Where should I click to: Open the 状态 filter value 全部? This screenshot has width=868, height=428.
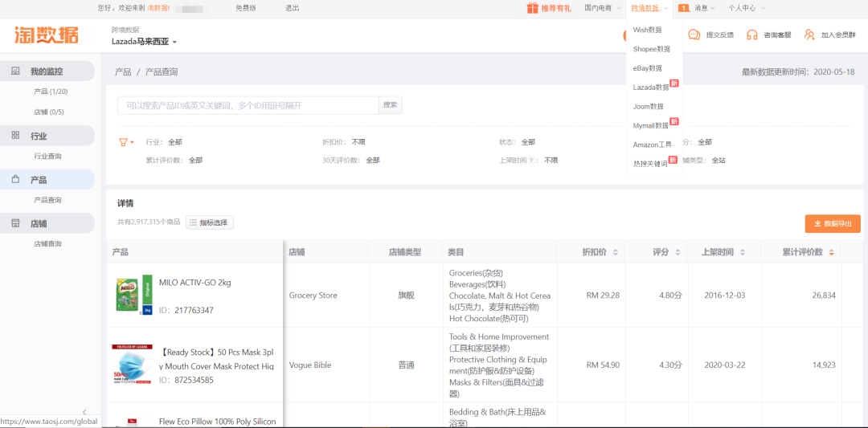coord(528,142)
